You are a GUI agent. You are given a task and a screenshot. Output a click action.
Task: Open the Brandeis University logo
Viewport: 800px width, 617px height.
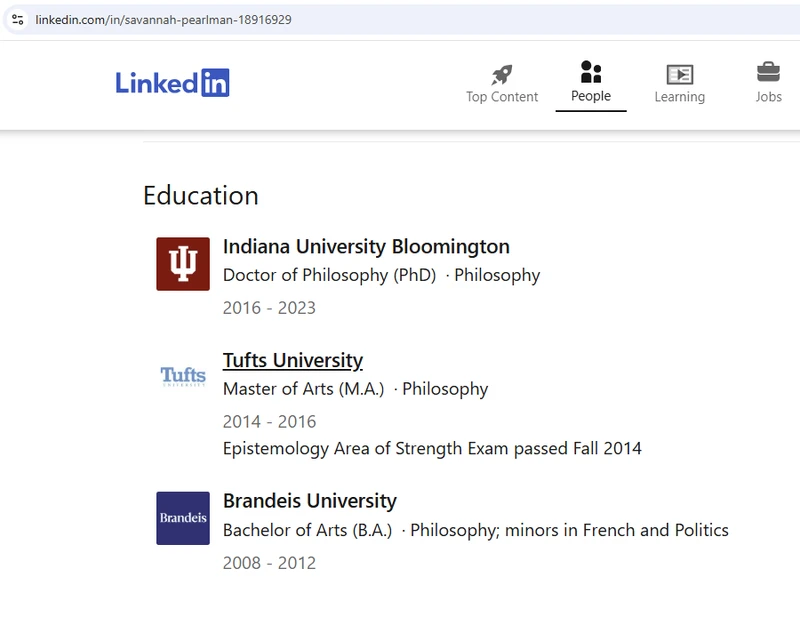coord(183,518)
